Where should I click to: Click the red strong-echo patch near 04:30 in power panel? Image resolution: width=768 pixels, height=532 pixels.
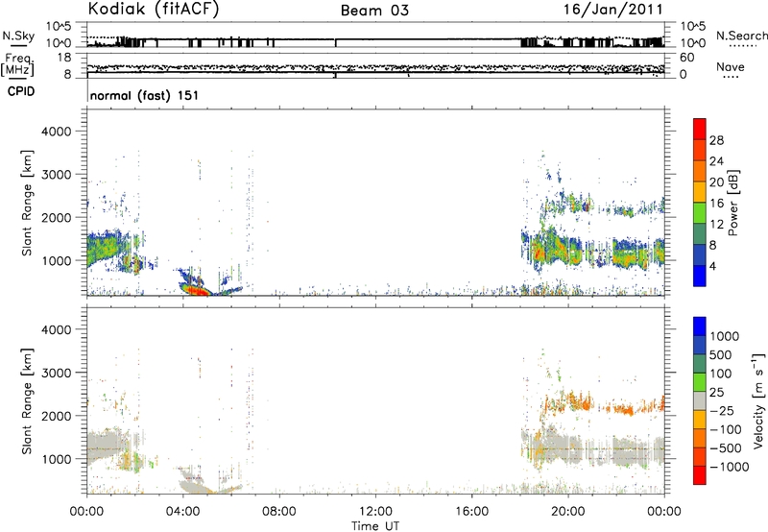coord(196,291)
